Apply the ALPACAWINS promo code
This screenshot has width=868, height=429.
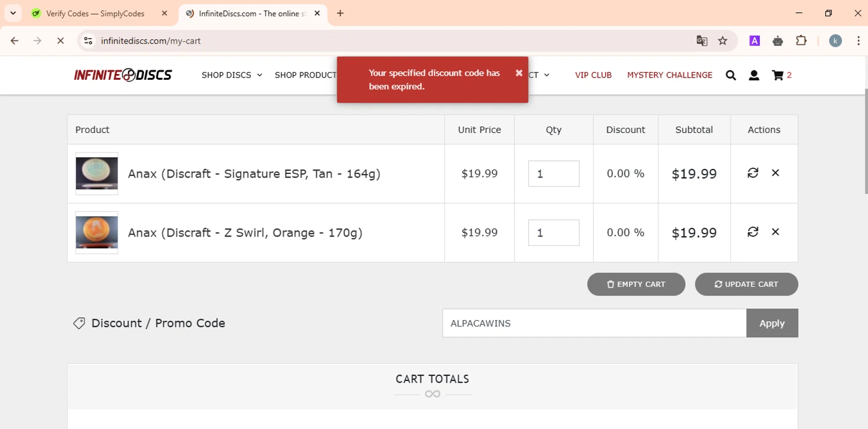[x=772, y=323]
